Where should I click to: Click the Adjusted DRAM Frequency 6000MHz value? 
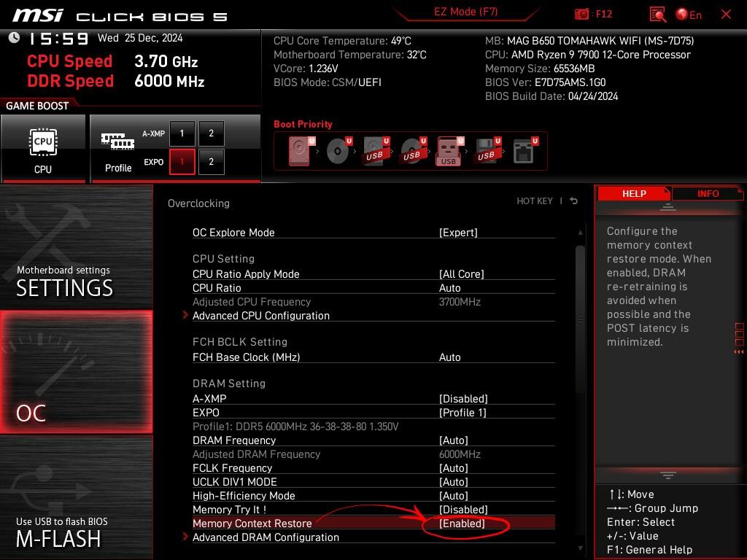[460, 454]
